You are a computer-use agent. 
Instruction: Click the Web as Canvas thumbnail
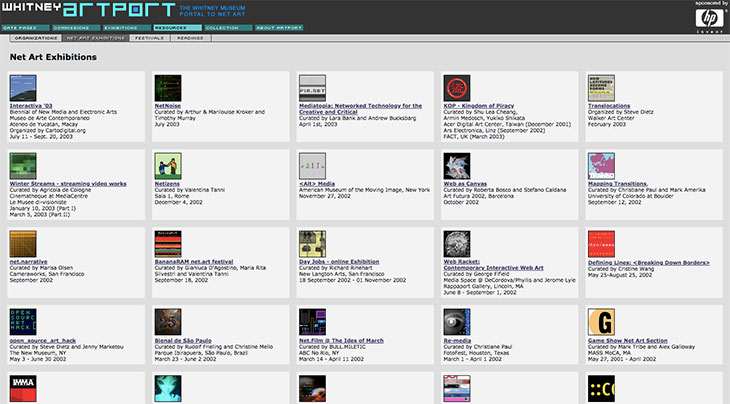coord(457,166)
